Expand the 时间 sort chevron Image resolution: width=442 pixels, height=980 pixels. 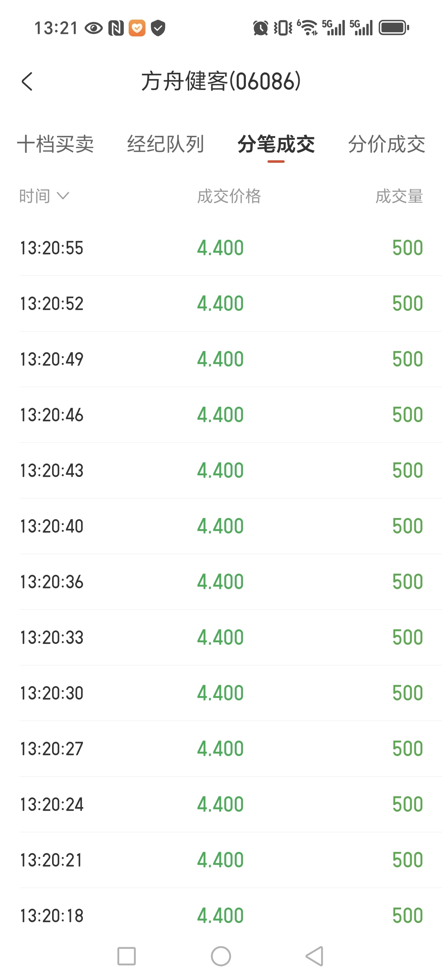(x=63, y=196)
